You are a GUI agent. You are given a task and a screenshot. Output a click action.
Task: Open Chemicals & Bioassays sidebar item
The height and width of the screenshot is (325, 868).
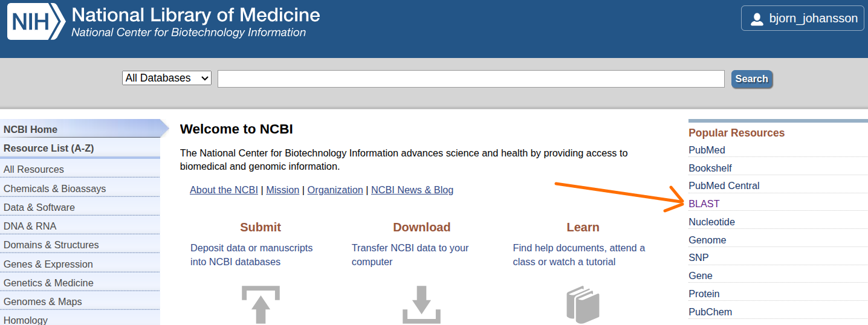coord(54,188)
